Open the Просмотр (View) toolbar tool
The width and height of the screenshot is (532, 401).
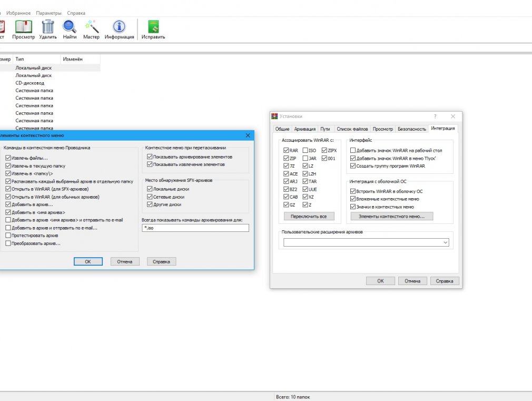[x=23, y=30]
